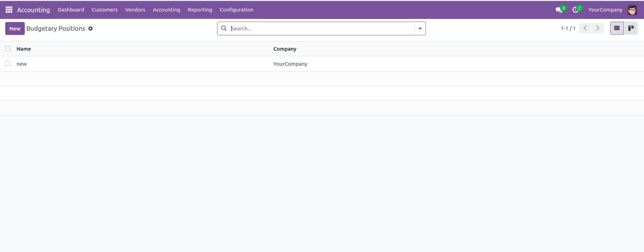Open the Vendors menu
The width and height of the screenshot is (644, 252).
click(135, 10)
